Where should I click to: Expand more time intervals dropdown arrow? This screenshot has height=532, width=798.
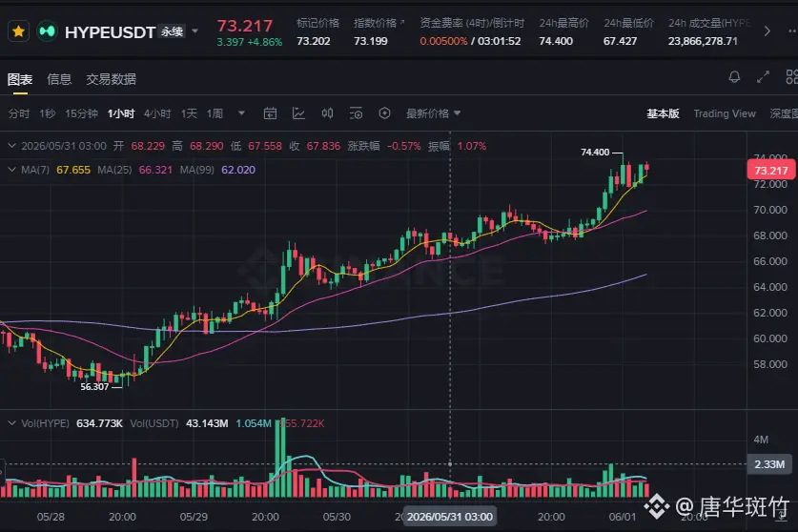point(241,113)
